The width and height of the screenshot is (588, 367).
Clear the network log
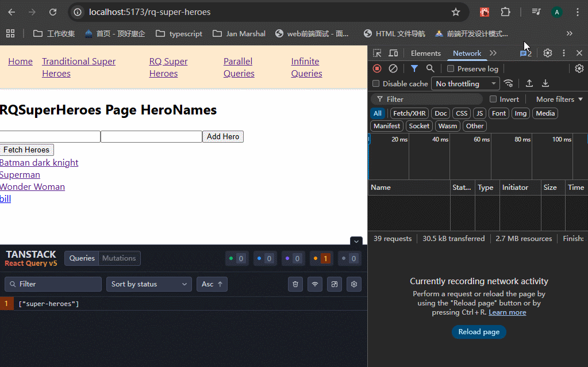[x=393, y=68]
